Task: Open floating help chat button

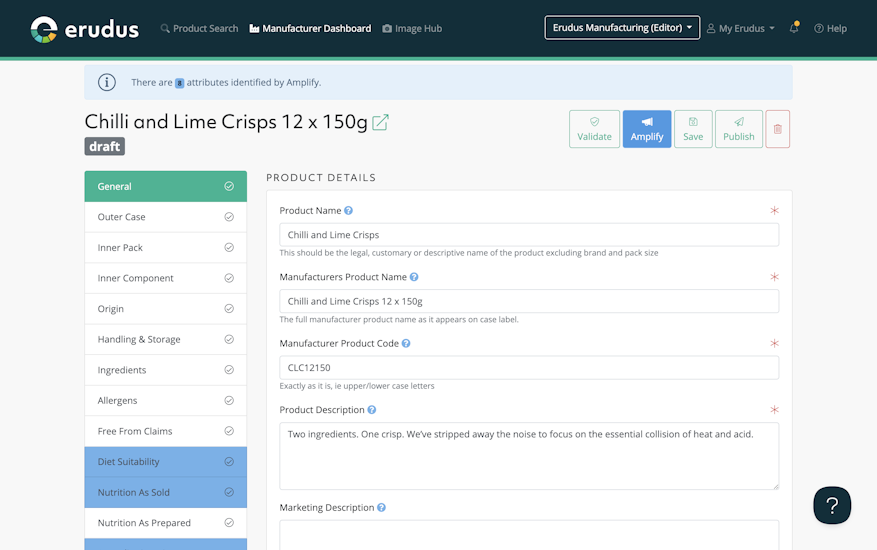Action: 832,505
